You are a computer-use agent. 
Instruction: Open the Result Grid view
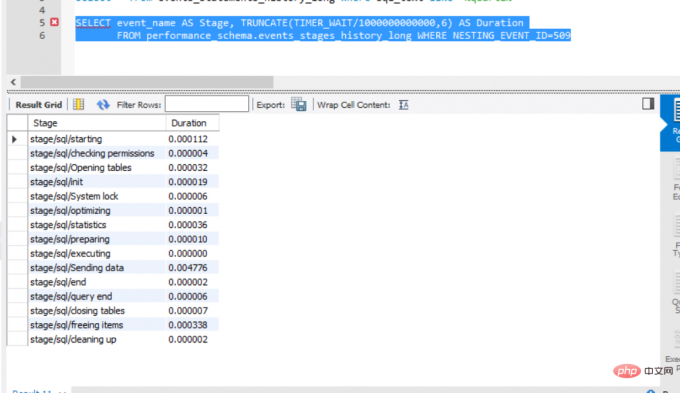click(38, 105)
